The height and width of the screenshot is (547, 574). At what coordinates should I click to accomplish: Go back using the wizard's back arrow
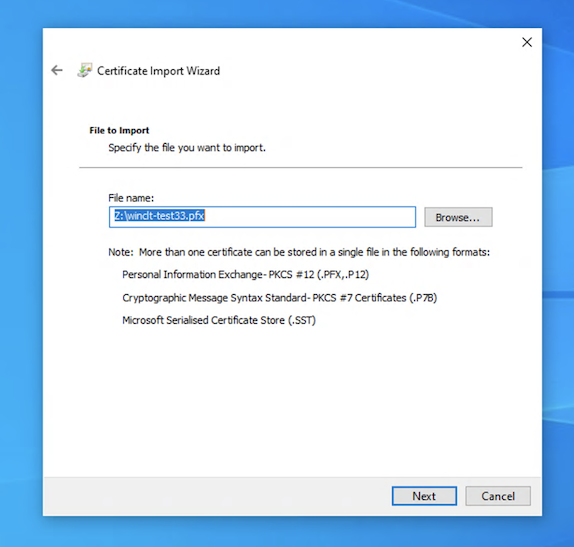(57, 70)
